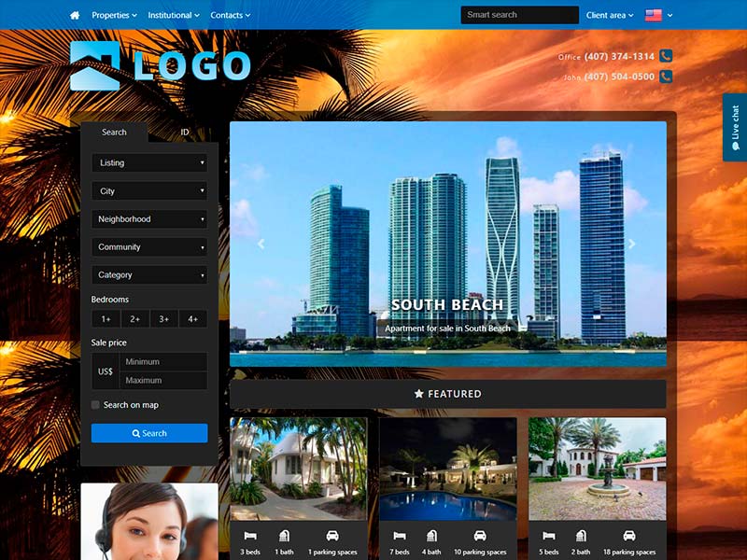Expand the Client area menu
747x560 pixels.
tap(610, 15)
